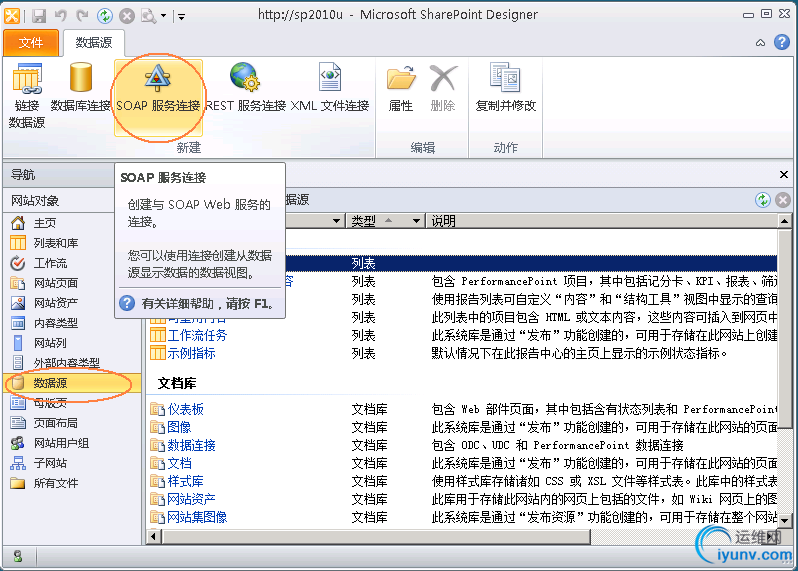Go to 主页 in navigation

[45, 223]
